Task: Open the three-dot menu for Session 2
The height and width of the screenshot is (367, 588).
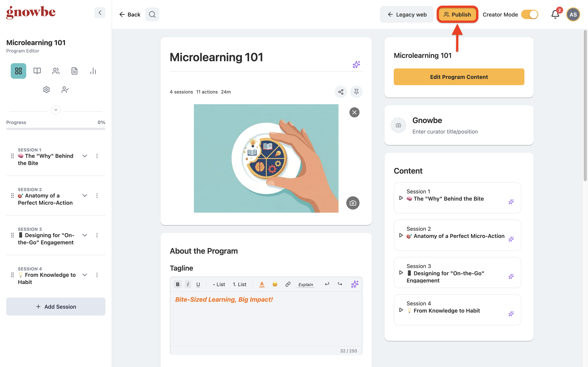Action: click(x=97, y=196)
